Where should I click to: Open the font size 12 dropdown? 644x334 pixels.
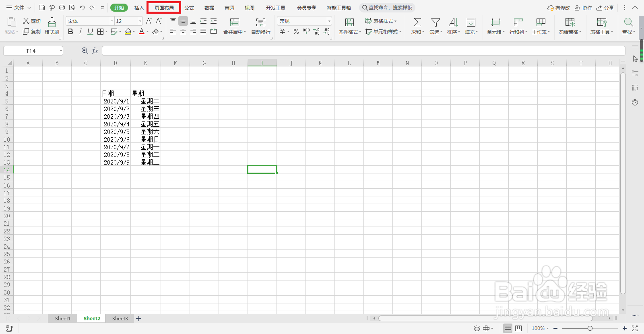(x=140, y=21)
